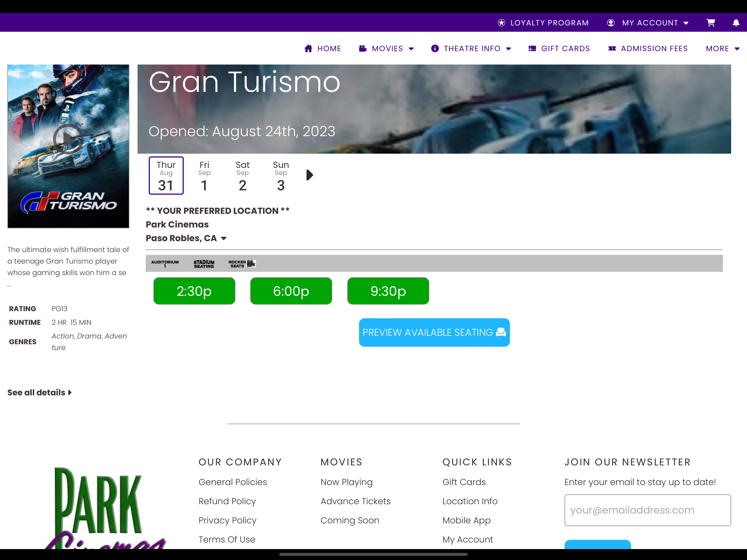Open Privacy Policy footer link

(227, 520)
